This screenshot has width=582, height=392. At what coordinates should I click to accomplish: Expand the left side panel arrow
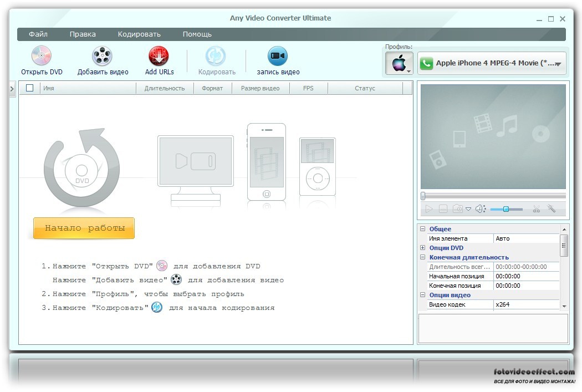pos(12,89)
